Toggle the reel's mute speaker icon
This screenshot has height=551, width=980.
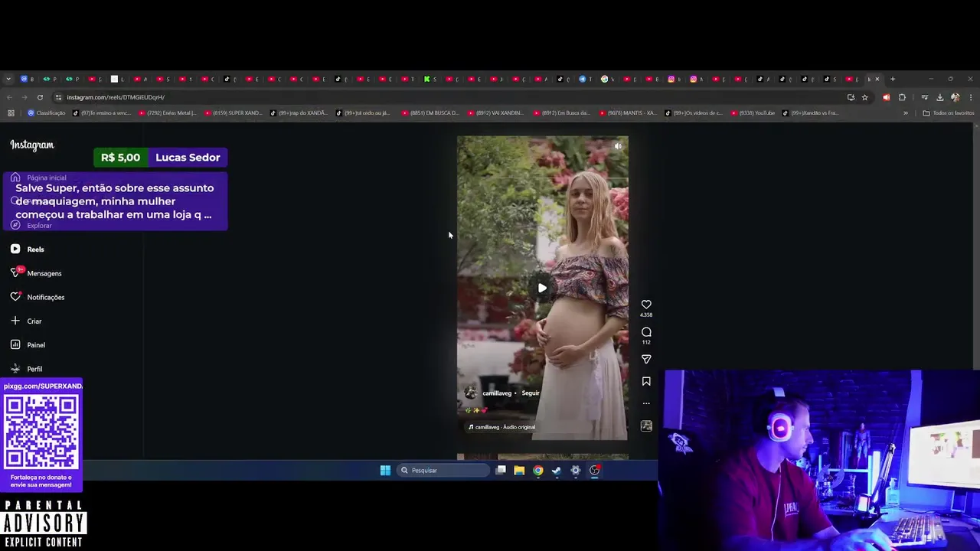[x=618, y=146]
